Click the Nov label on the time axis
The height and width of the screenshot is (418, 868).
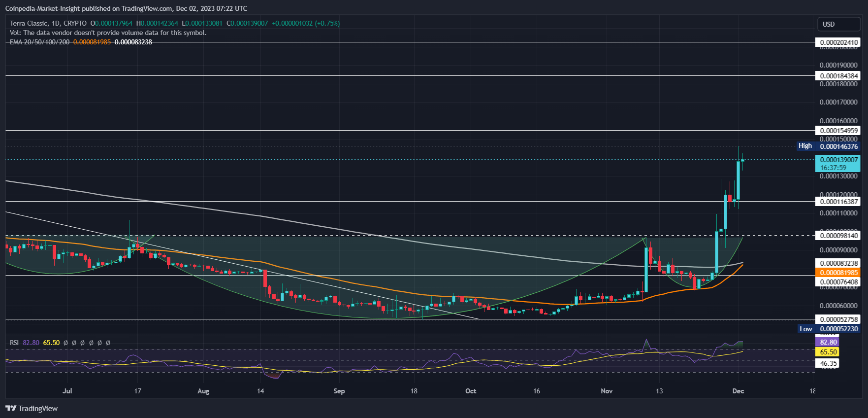pos(607,391)
